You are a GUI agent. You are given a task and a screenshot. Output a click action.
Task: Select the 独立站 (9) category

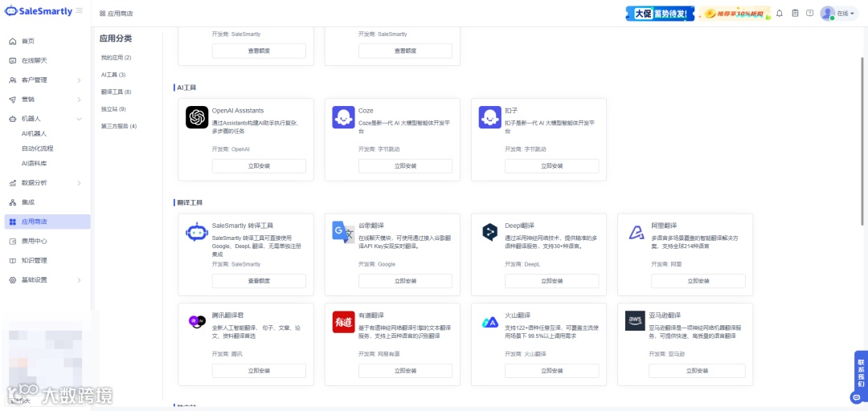pos(113,109)
